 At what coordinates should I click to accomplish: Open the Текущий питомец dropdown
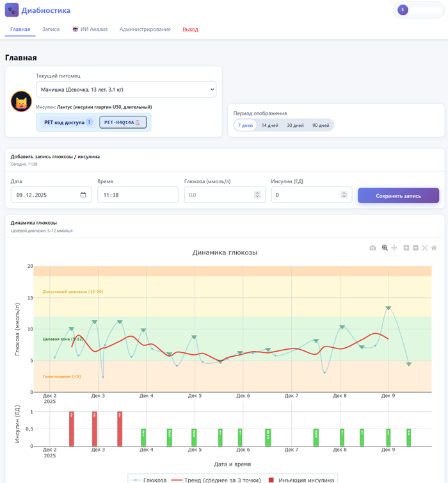pyautogui.click(x=126, y=89)
